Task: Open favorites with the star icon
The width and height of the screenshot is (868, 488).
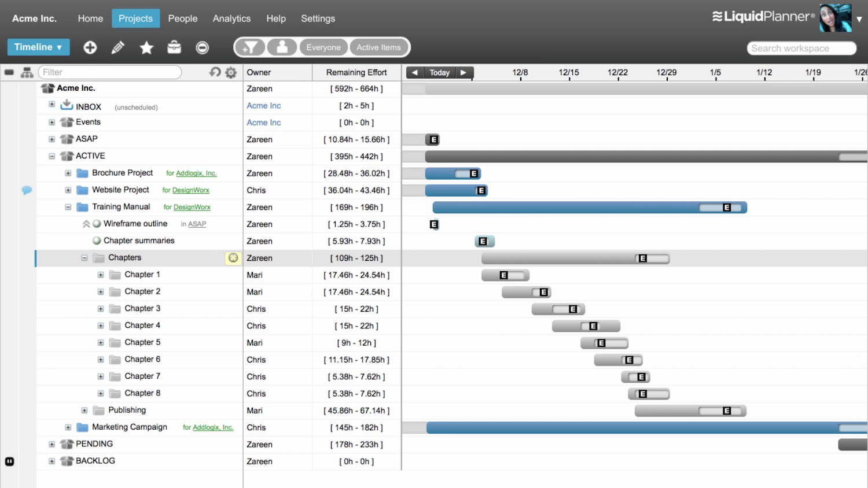Action: pyautogui.click(x=146, y=47)
